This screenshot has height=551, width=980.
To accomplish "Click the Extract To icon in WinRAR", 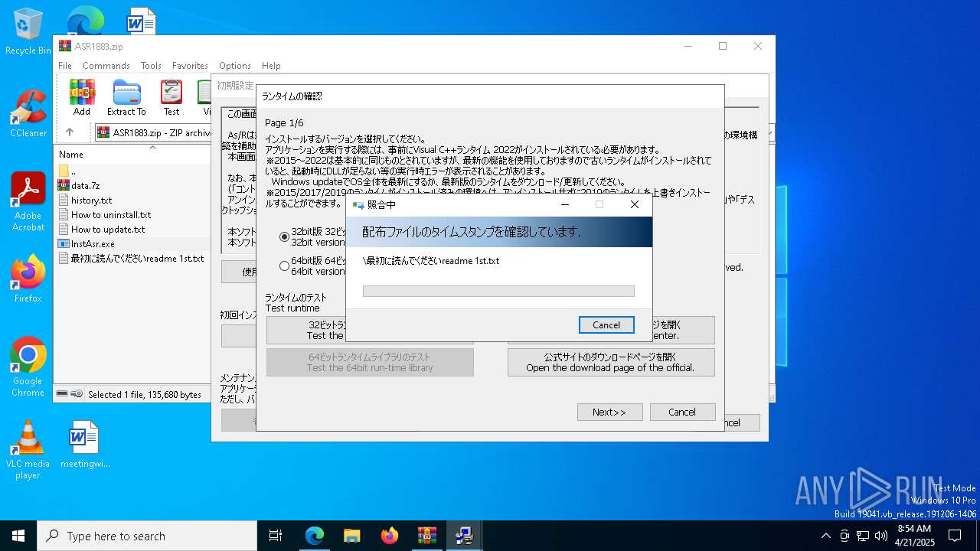I will point(126,98).
